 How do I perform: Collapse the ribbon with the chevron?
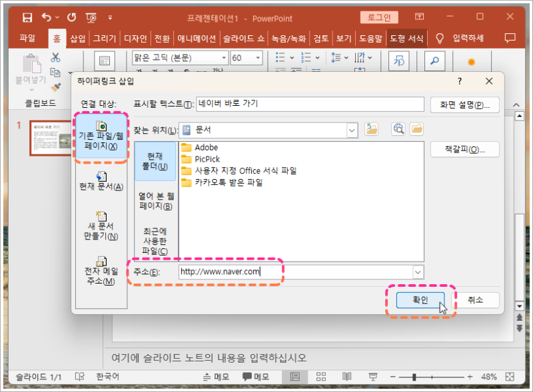pos(516,104)
